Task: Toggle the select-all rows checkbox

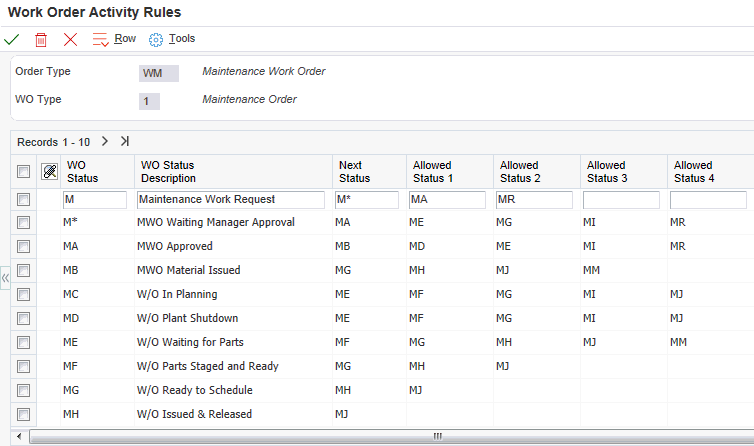Action: 24,171
